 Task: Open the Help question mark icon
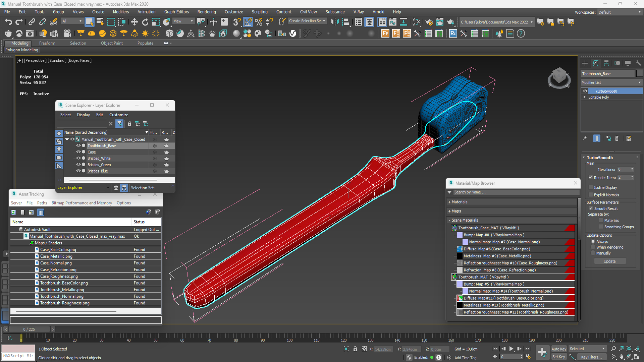point(521,34)
